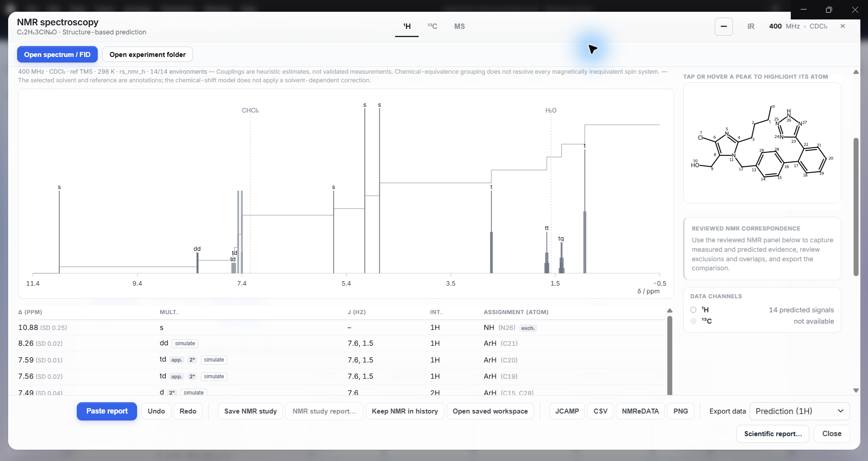This screenshot has width=868, height=461.
Task: Click the CDCl3 solvent label in header
Action: tap(818, 26)
